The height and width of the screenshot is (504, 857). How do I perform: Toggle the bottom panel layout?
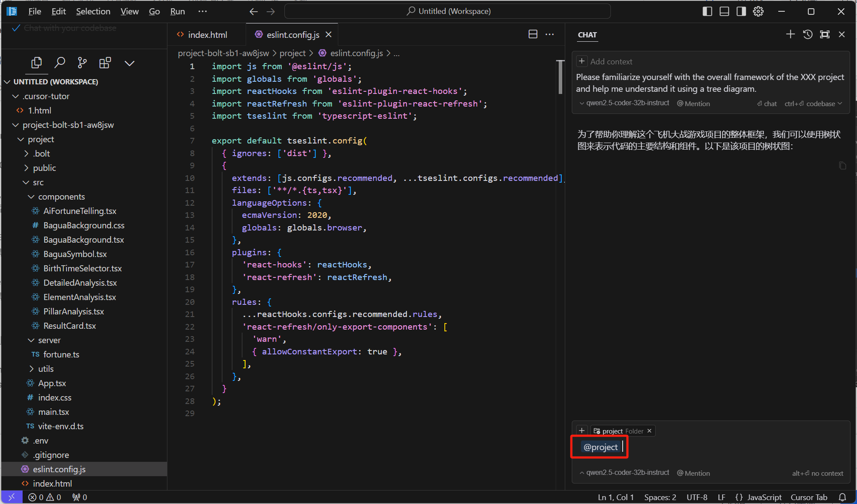tap(724, 11)
